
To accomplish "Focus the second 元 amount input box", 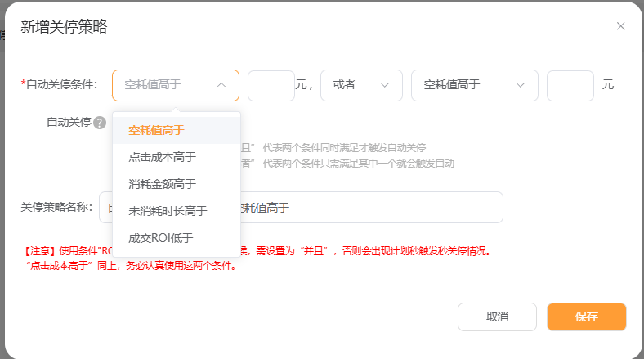I will [x=570, y=85].
